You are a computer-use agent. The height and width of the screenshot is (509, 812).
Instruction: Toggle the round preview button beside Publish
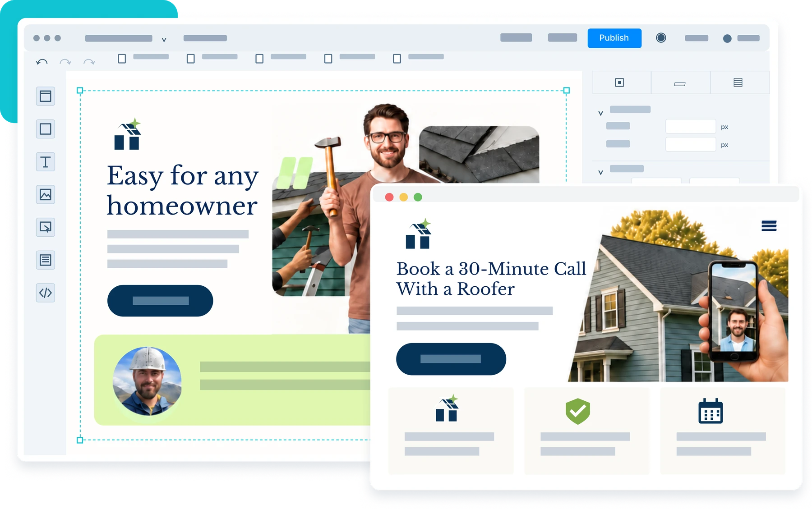(x=661, y=38)
